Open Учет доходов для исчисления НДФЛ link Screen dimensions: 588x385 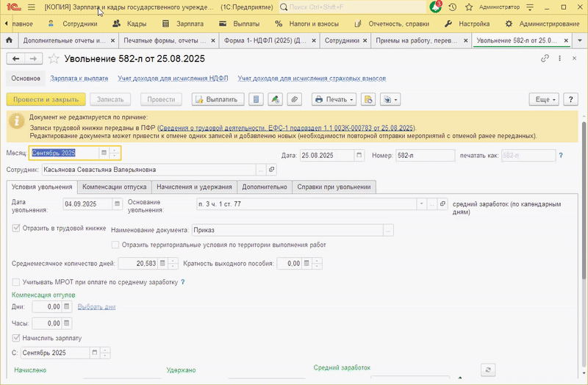tap(173, 79)
